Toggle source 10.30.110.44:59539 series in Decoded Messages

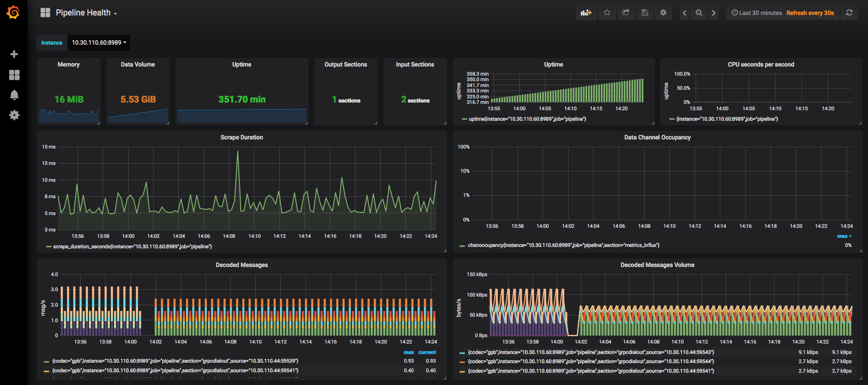(x=175, y=361)
